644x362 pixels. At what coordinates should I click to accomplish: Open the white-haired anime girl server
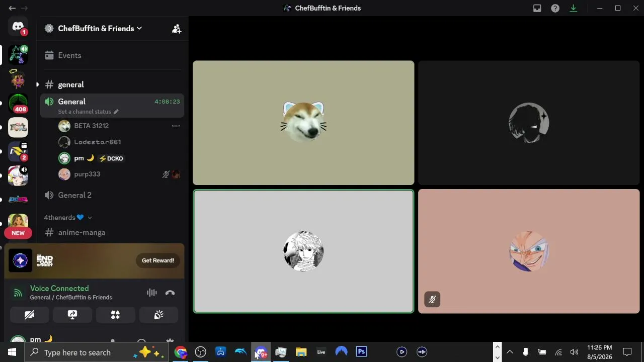point(18,175)
